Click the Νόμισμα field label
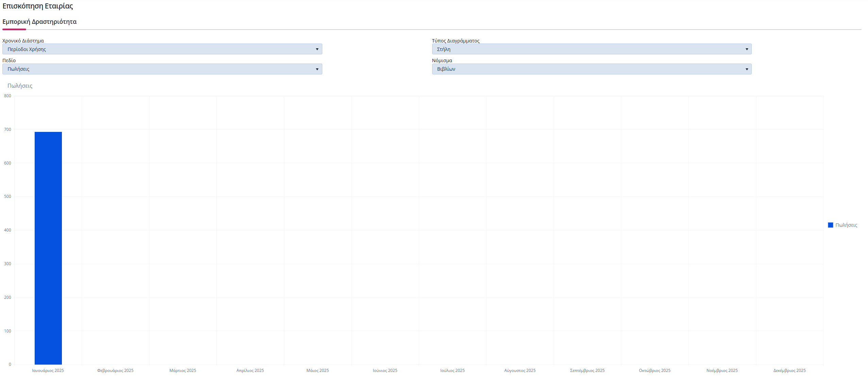 pyautogui.click(x=442, y=61)
